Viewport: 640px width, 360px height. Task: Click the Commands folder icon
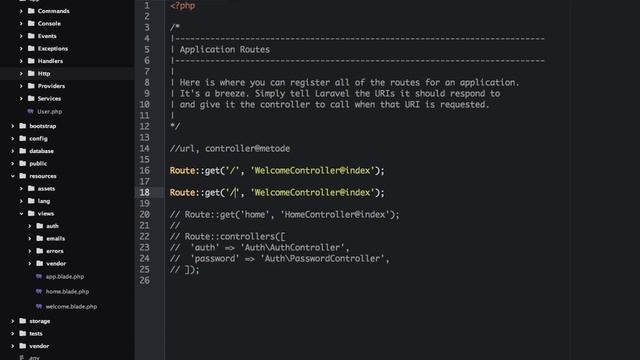[x=31, y=11]
